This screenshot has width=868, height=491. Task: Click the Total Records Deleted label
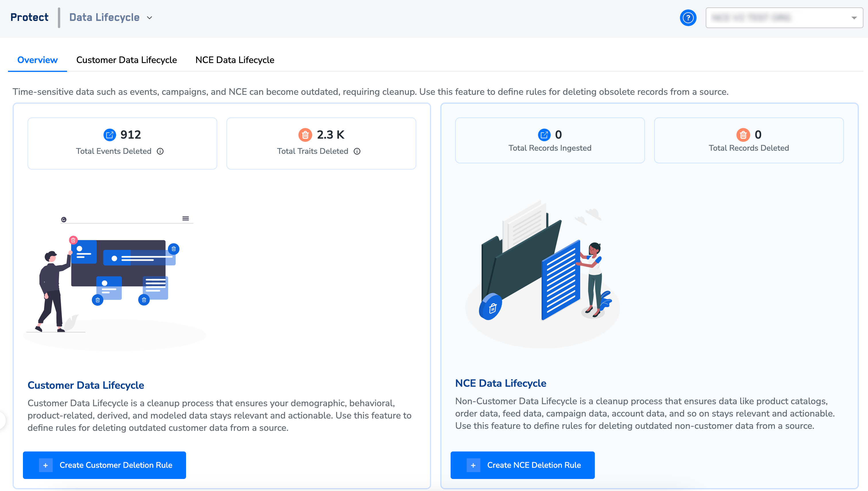coord(748,148)
